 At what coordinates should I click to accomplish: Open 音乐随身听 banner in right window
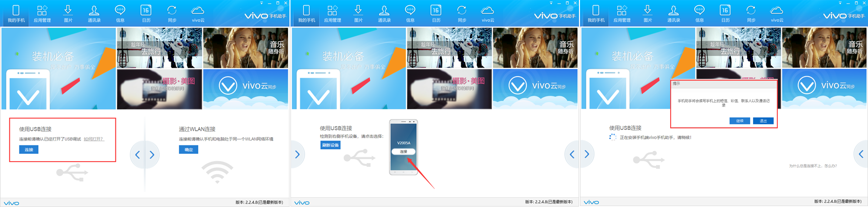pos(825,48)
